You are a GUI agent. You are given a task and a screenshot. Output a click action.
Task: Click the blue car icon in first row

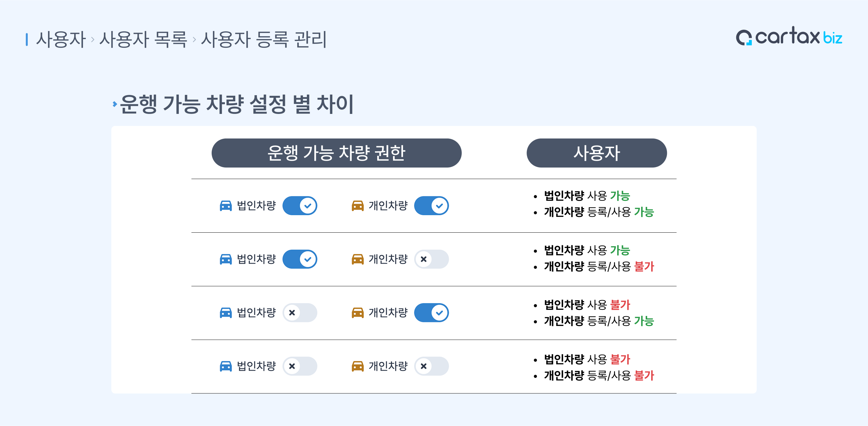(226, 206)
